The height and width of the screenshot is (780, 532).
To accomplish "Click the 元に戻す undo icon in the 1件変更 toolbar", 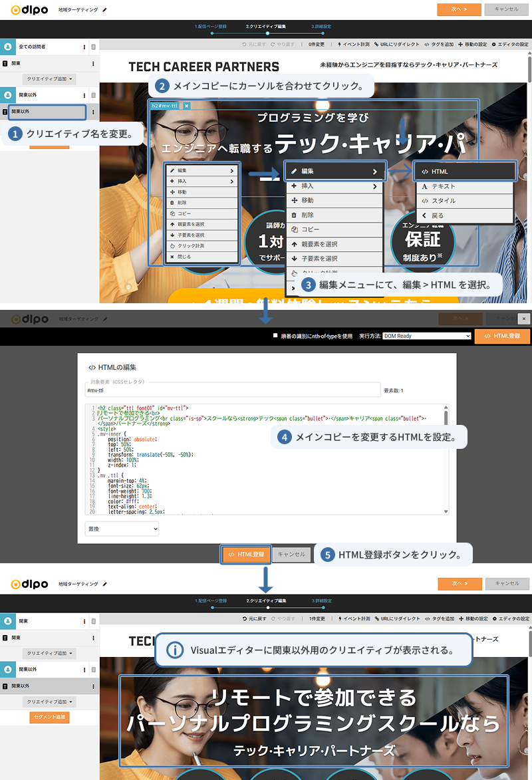I will pos(244,619).
